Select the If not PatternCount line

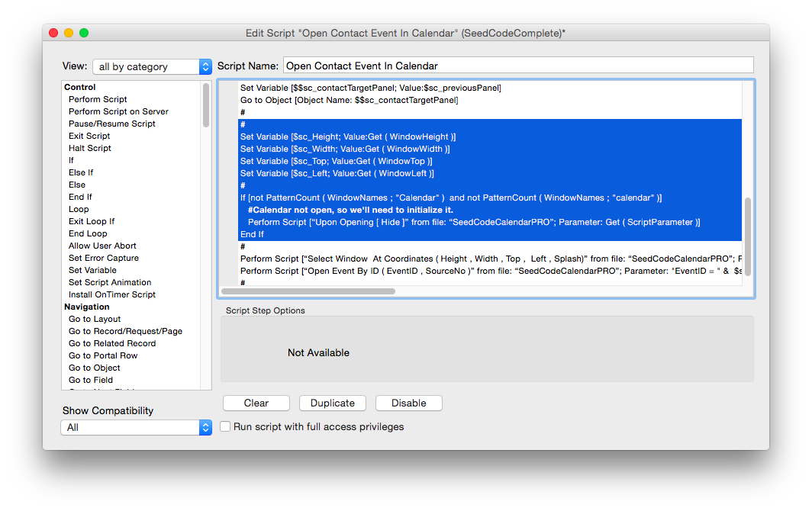pyautogui.click(x=451, y=198)
